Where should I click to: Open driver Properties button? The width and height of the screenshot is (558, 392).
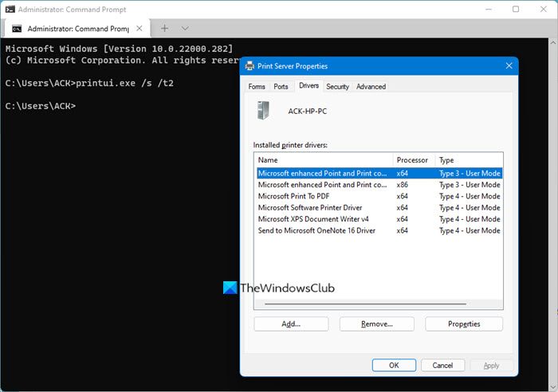click(464, 323)
